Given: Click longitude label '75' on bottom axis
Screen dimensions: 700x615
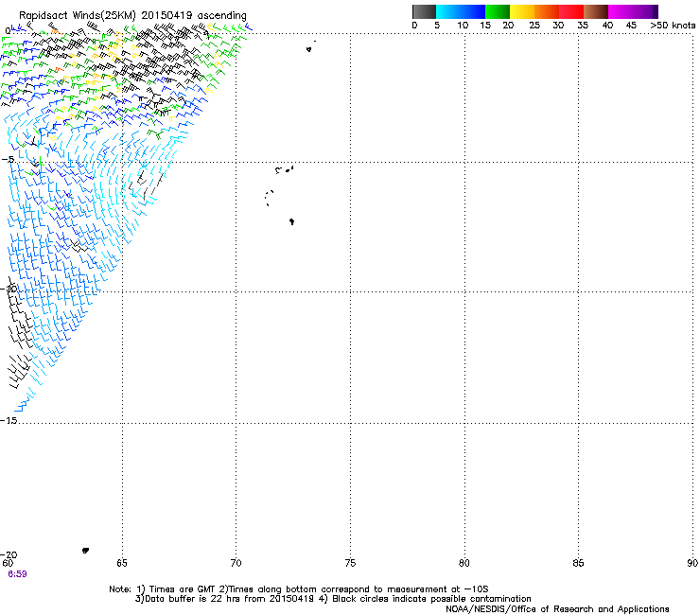Looking at the screenshot, I should click(x=350, y=563).
